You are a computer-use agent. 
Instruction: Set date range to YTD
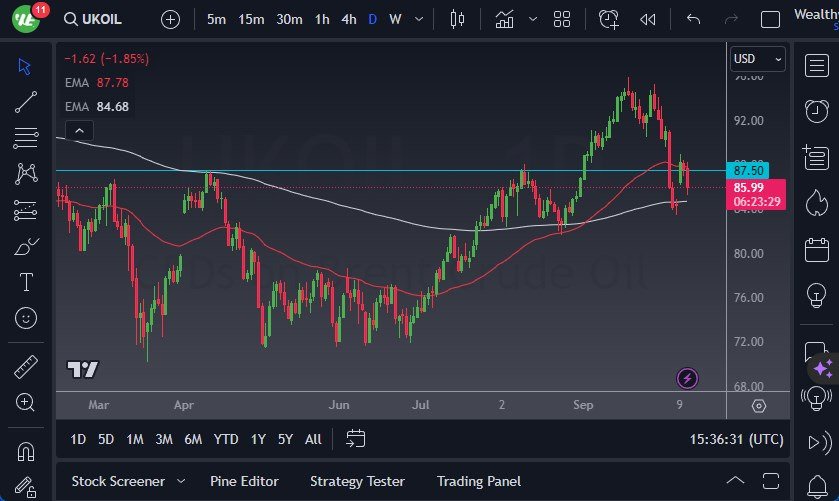pyautogui.click(x=226, y=438)
